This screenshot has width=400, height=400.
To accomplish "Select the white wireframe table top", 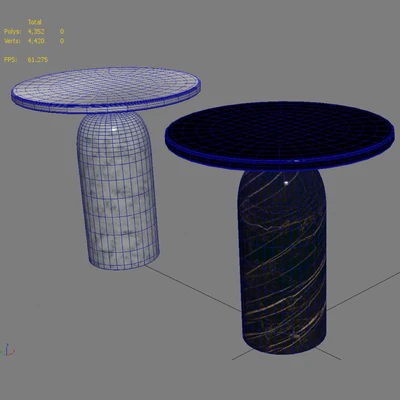I will click(106, 90).
